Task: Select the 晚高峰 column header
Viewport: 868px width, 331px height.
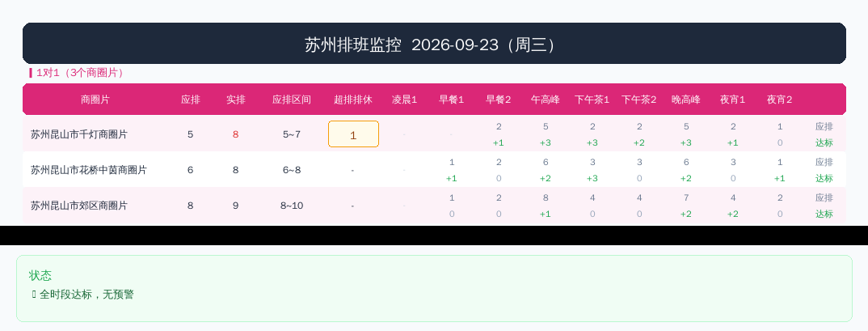Action: click(686, 100)
